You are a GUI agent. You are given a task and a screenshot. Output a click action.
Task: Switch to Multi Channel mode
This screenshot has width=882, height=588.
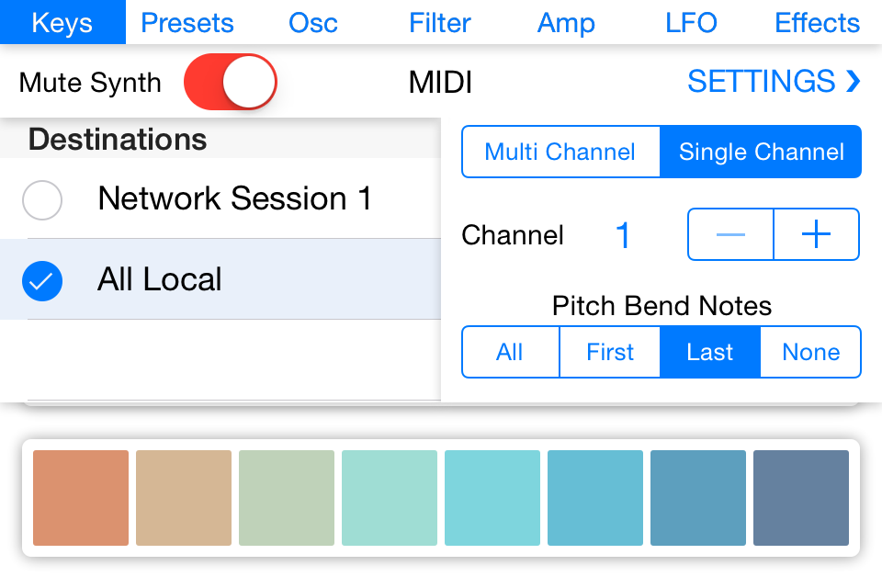tap(560, 152)
